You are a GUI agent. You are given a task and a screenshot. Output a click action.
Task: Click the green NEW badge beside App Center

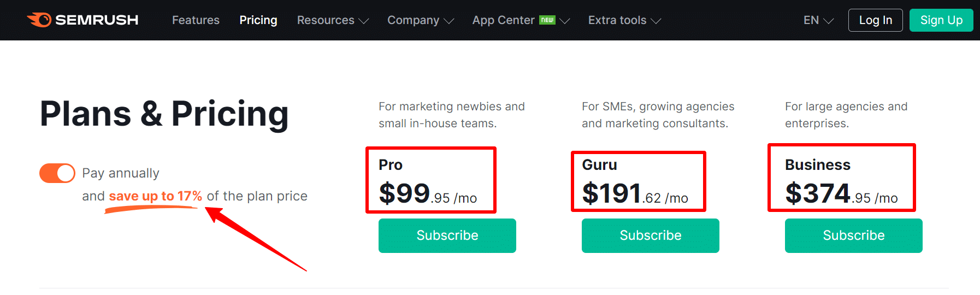[547, 20]
